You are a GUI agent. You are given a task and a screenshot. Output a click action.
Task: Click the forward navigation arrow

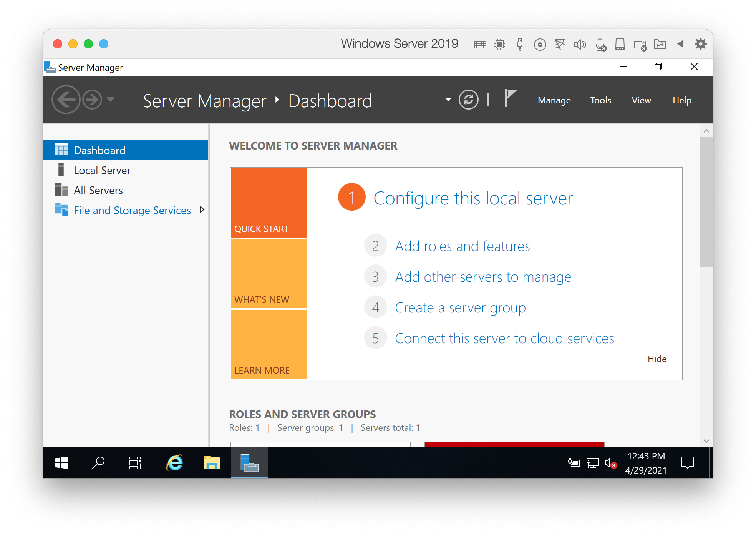[92, 100]
